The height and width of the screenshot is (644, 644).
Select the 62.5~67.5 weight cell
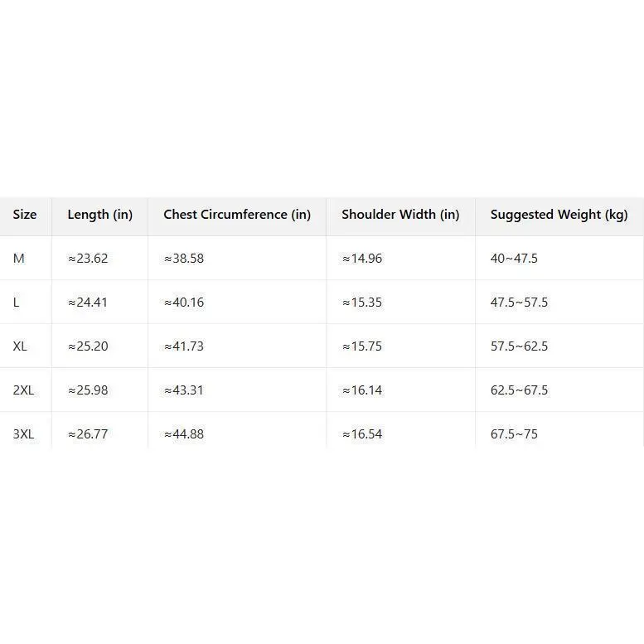pyautogui.click(x=519, y=390)
